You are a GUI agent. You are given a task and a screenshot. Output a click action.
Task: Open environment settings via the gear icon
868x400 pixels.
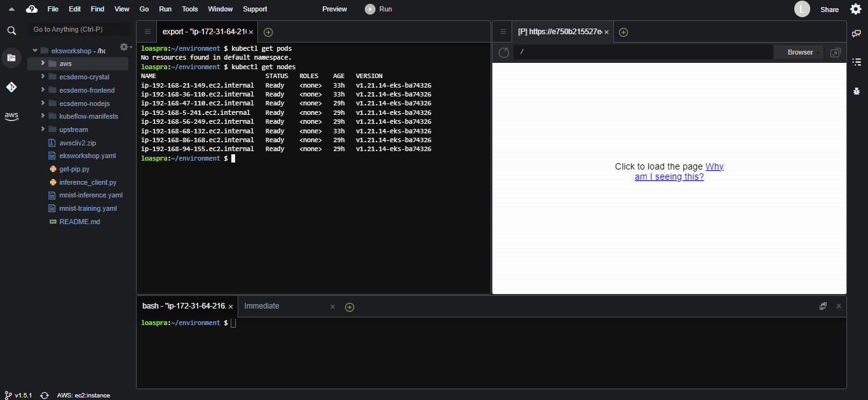pyautogui.click(x=123, y=46)
